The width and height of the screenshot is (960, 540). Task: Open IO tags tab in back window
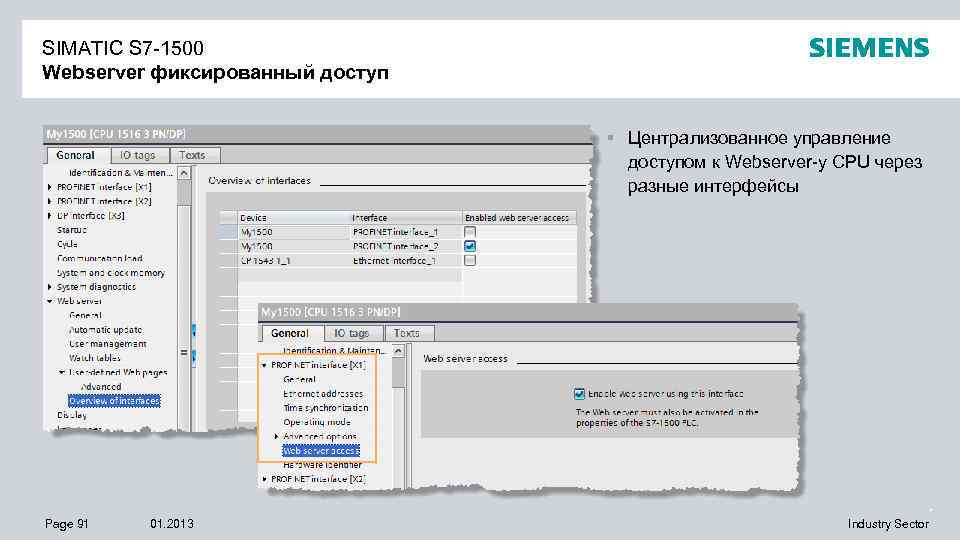tap(138, 156)
